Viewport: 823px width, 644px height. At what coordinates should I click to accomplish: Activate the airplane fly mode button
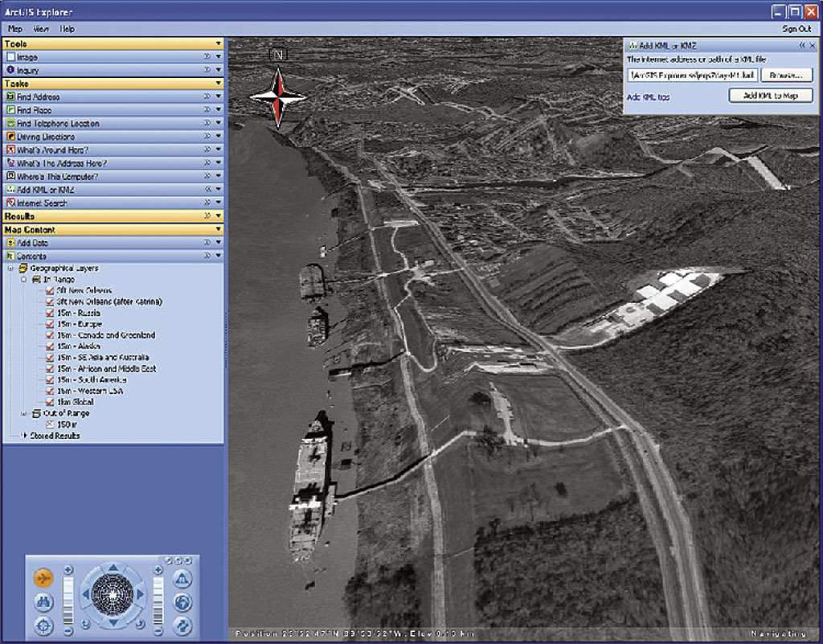tap(43, 578)
